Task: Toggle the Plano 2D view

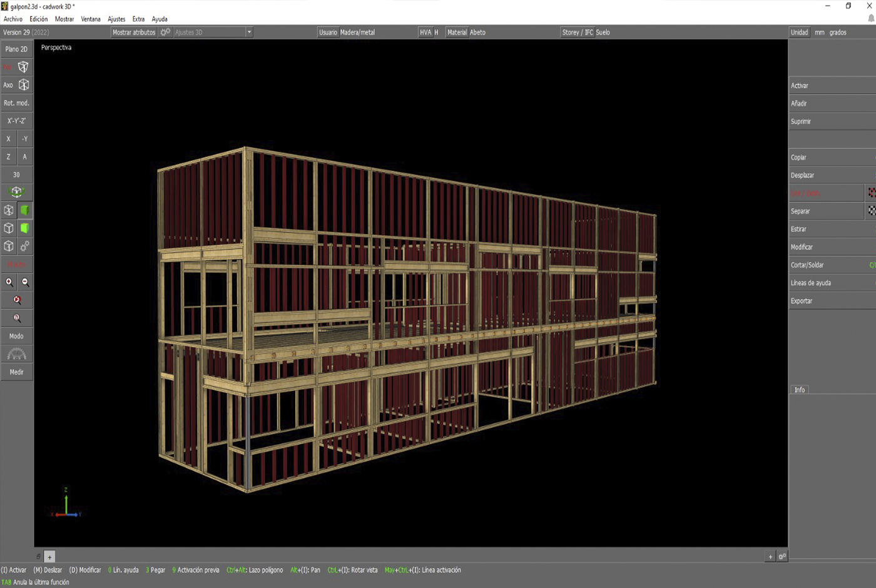Action: pyautogui.click(x=16, y=49)
